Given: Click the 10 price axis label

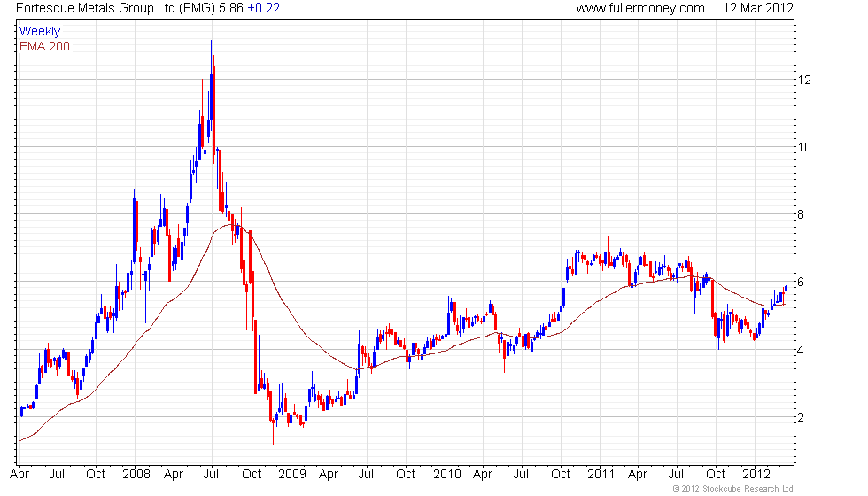Looking at the screenshot, I should [x=804, y=147].
